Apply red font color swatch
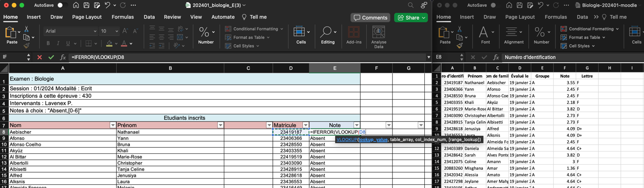 (124, 43)
